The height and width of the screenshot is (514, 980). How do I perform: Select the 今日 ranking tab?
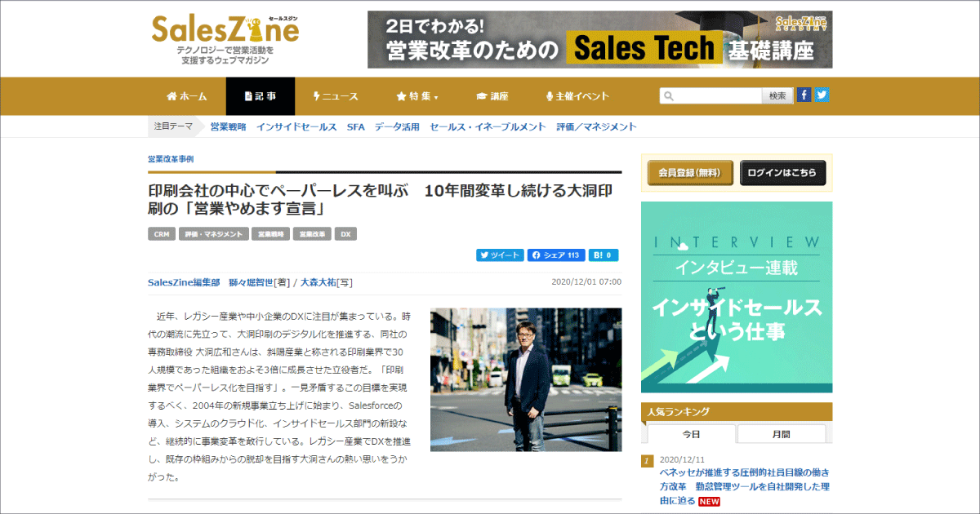click(691, 434)
